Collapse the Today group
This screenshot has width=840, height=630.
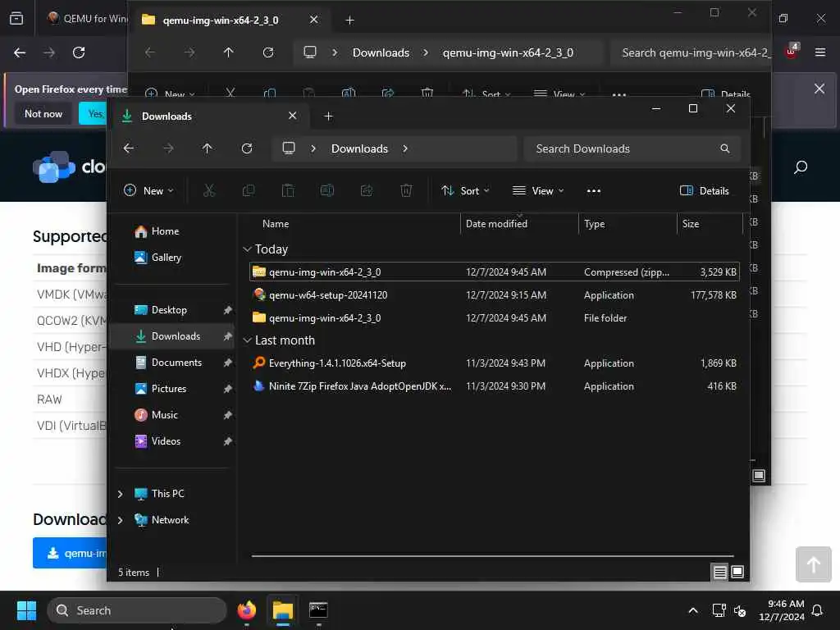click(x=247, y=249)
